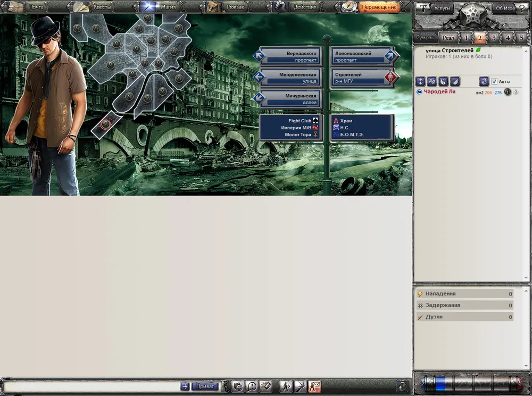Open the Действия actions menu
532x396 pixels.
click(x=297, y=7)
